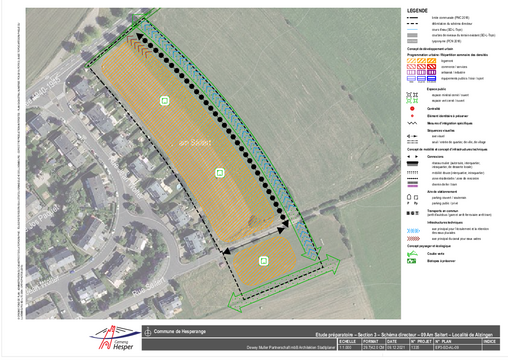
Task: Click the dark purple artisanat / industrie swatch
Action: point(432,72)
